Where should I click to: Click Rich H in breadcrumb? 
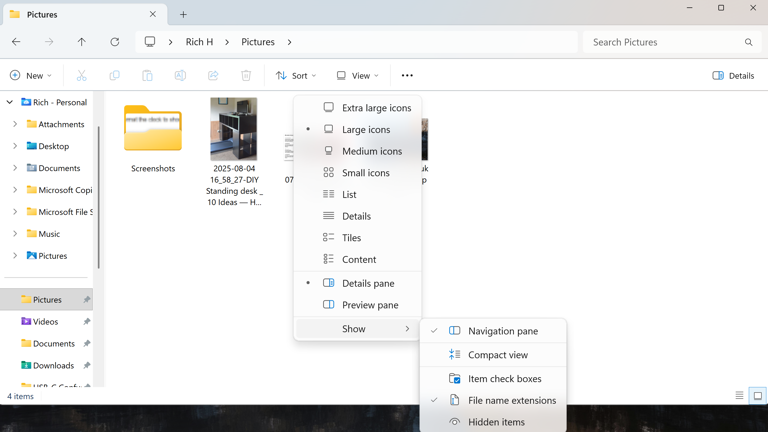[199, 42]
